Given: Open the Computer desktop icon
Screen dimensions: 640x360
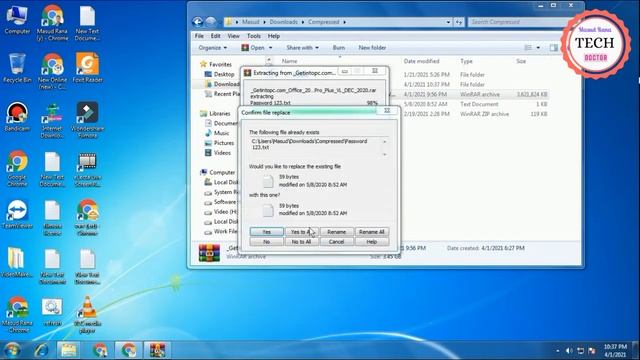Looking at the screenshot, I should tap(17, 20).
